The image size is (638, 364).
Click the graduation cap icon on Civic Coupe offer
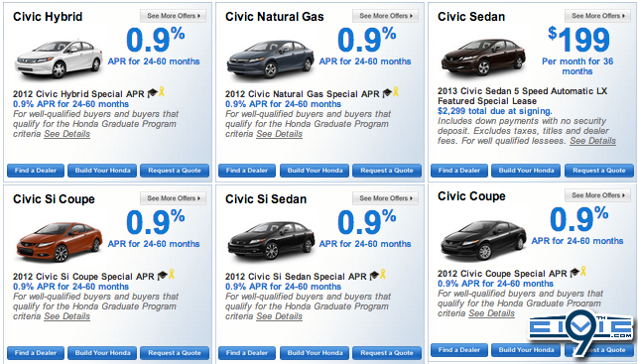[x=574, y=273]
